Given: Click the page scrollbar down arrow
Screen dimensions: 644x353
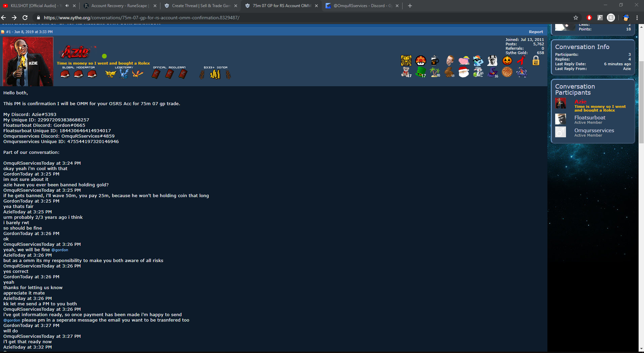Looking at the screenshot, I should (641, 349).
